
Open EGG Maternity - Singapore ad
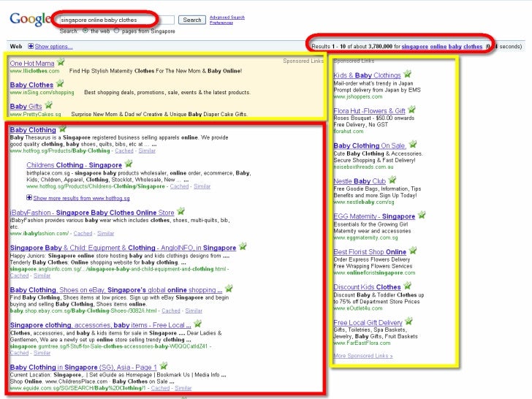pos(374,216)
